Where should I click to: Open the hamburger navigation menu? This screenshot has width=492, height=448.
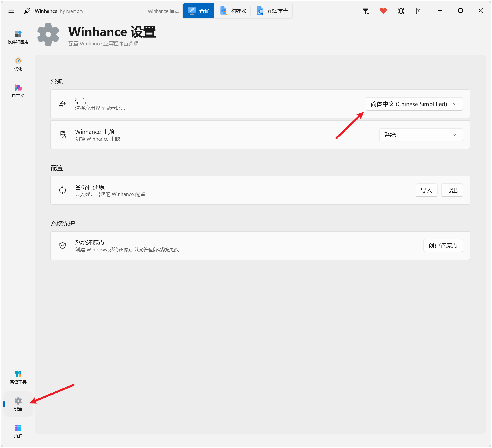pyautogui.click(x=11, y=11)
